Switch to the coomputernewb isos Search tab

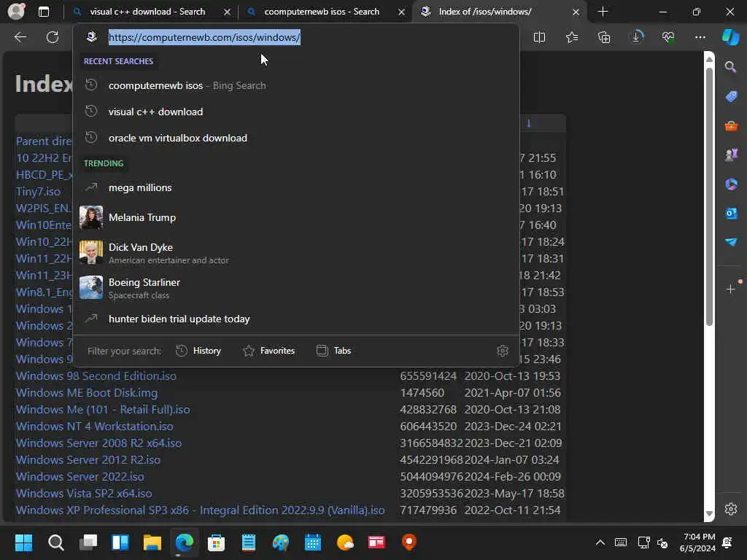tap(322, 12)
